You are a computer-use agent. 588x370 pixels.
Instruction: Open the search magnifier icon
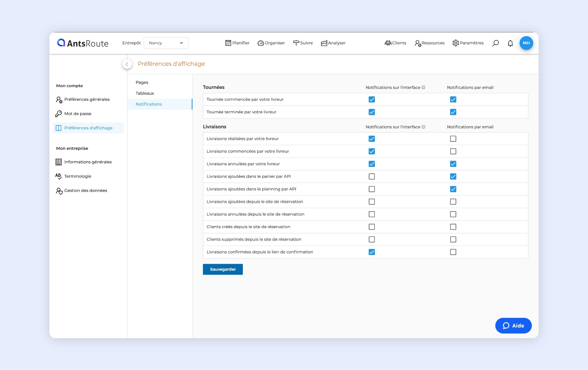click(495, 43)
